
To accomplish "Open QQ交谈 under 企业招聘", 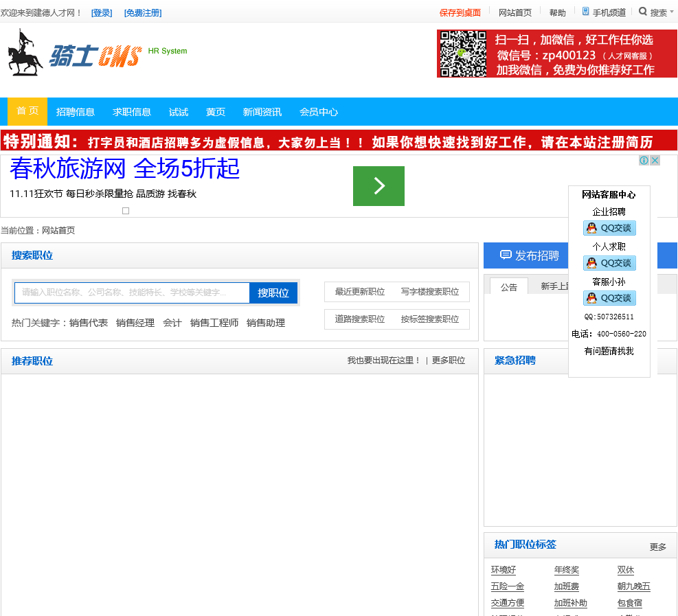I will [x=609, y=228].
